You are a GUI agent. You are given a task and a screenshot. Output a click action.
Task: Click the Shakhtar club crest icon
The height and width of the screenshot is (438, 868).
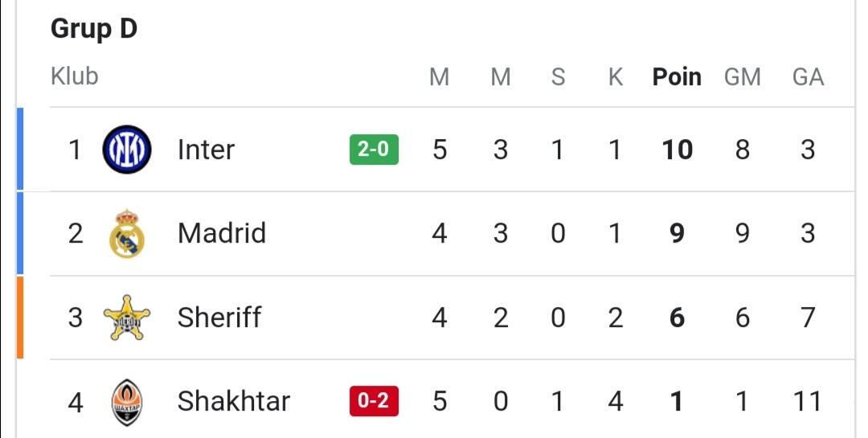pos(127,401)
